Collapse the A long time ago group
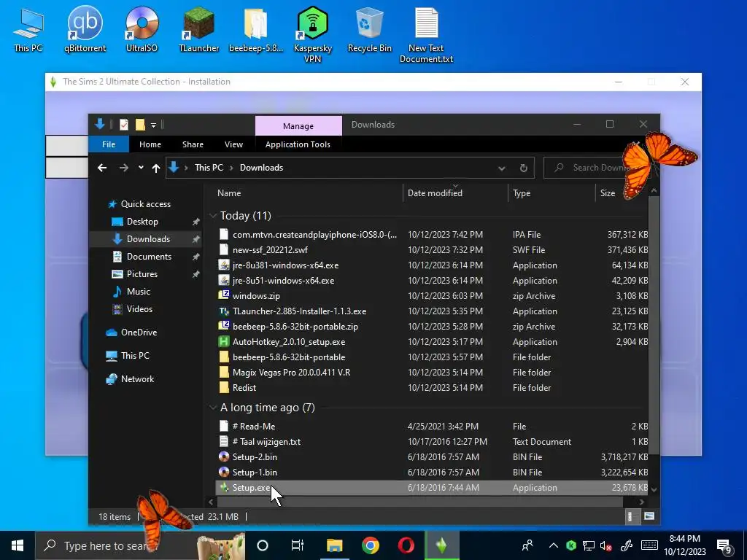Viewport: 747px width, 560px height. tap(213, 408)
